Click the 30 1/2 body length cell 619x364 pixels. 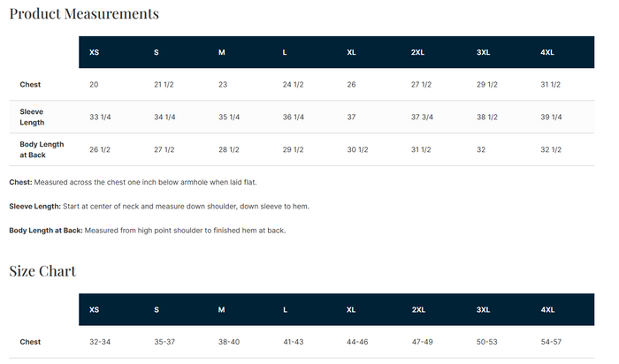tap(357, 150)
